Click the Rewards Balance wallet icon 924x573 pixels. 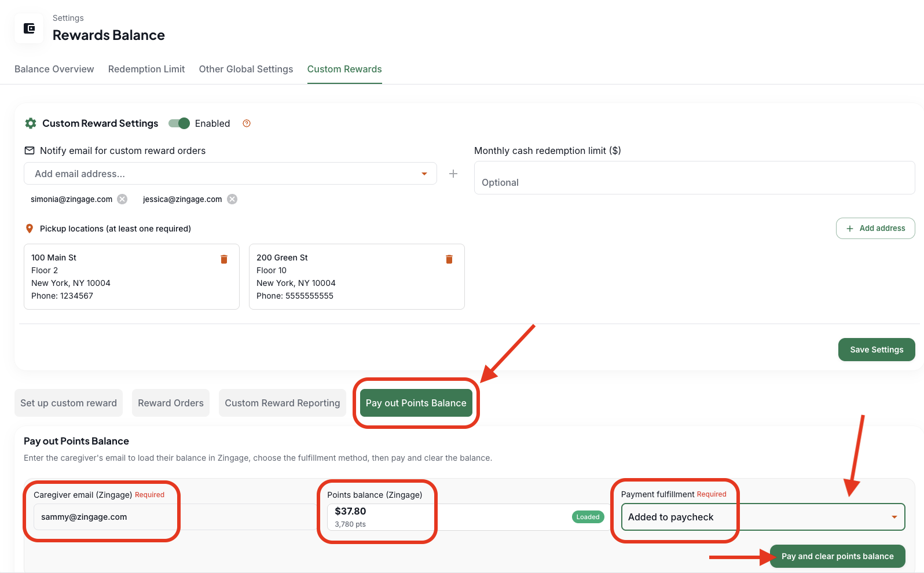(29, 28)
